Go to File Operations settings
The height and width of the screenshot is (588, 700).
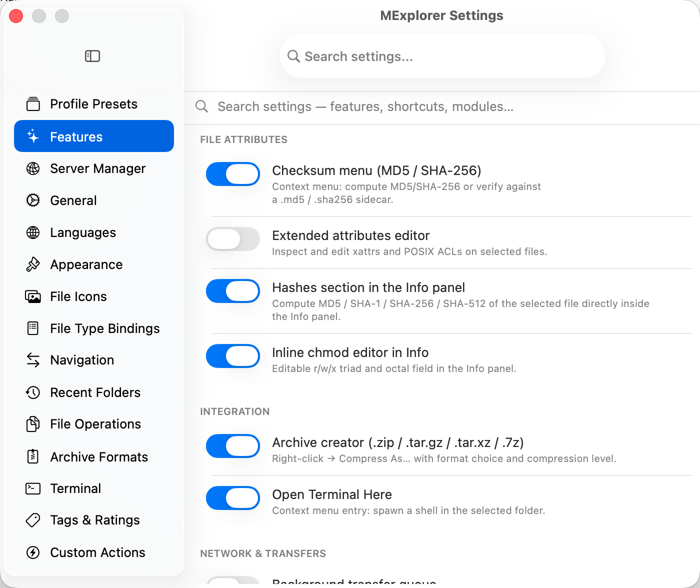click(94, 424)
